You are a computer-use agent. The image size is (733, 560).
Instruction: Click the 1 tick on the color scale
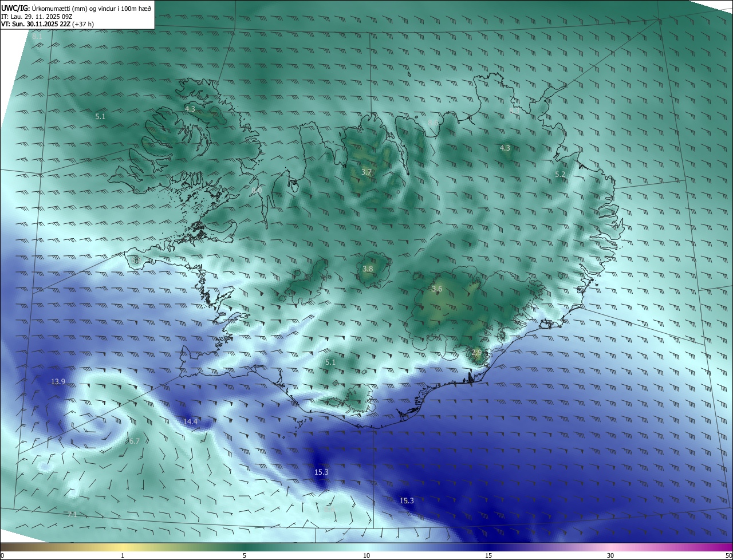[x=123, y=555]
